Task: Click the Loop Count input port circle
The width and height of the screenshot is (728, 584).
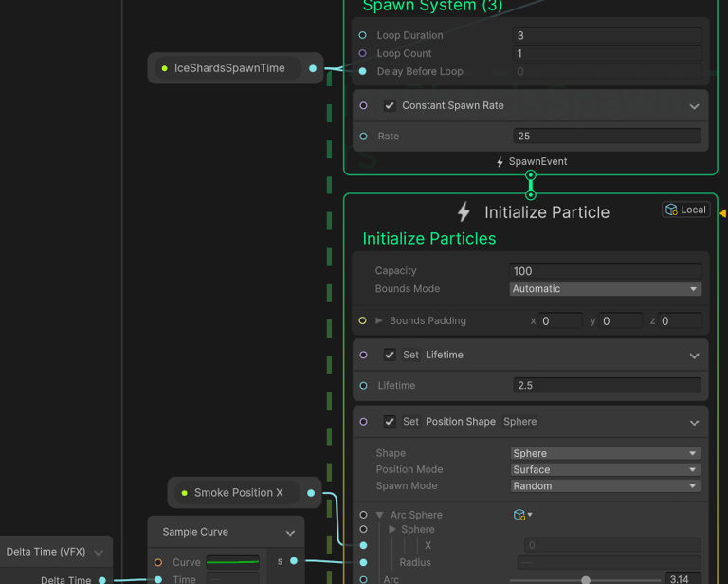Action: pyautogui.click(x=363, y=53)
